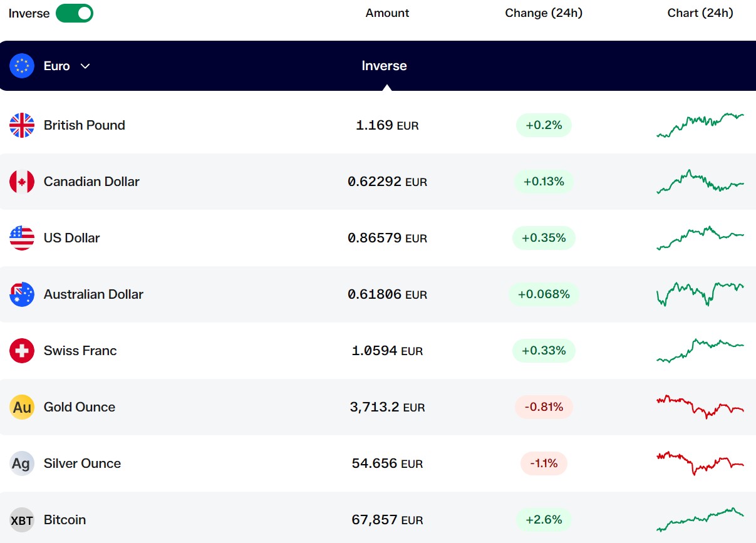
Task: Click the Euro flag icon
Action: coord(22,66)
